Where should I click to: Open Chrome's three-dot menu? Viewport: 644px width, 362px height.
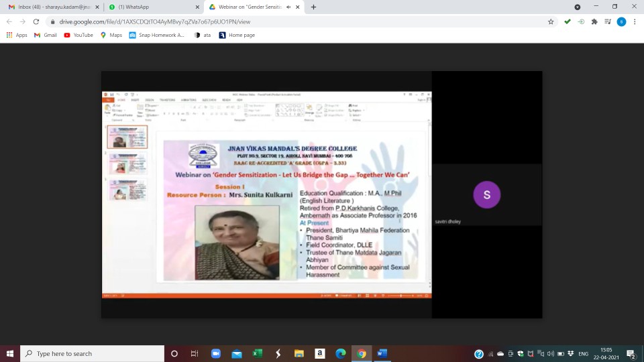click(635, 21)
